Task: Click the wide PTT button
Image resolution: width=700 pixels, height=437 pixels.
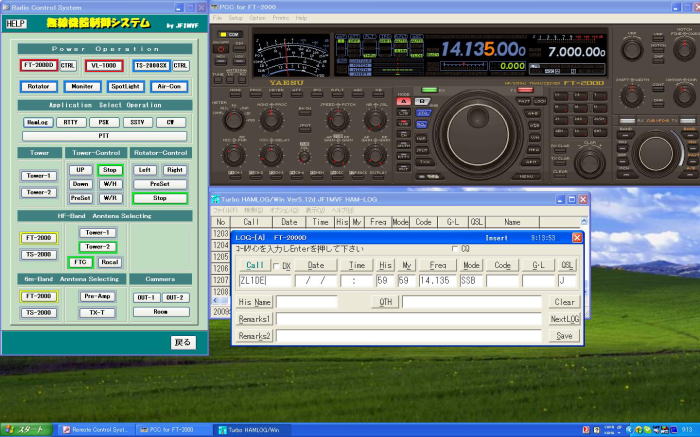Action: pos(104,136)
